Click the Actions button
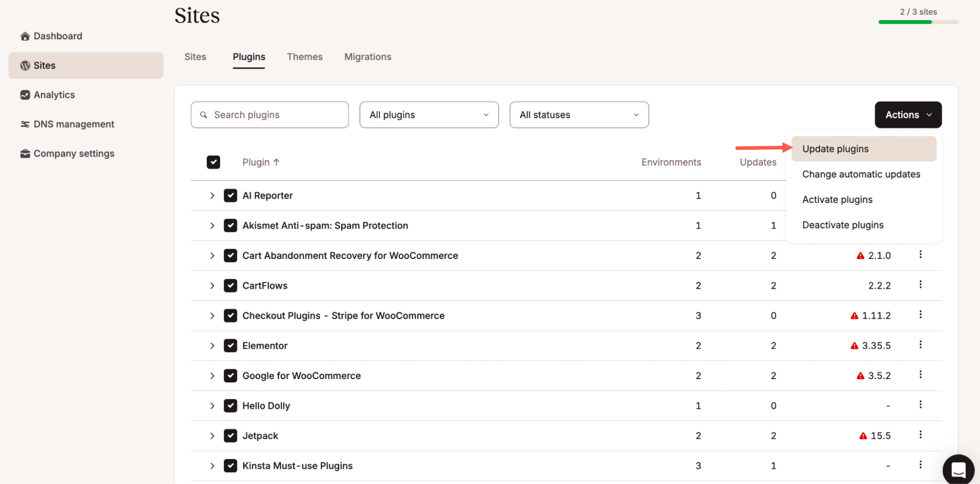Viewport: 980px width, 484px height. tap(907, 115)
